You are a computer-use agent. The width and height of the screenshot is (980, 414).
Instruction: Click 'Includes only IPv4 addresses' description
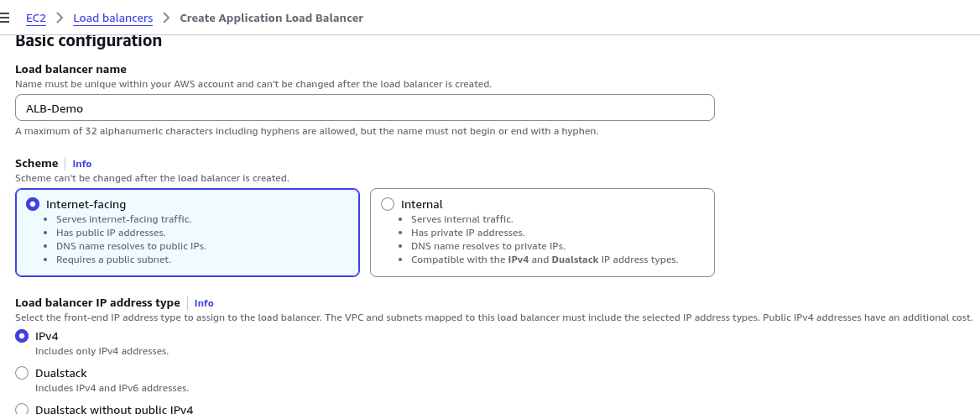[x=102, y=352]
